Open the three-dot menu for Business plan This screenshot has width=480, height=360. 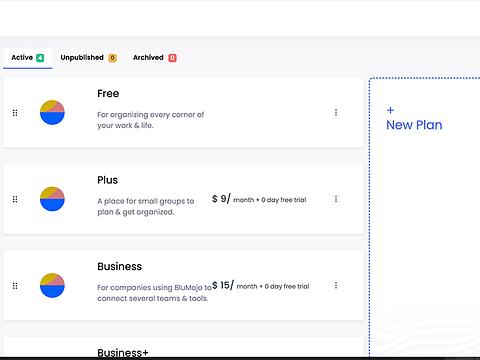[336, 285]
